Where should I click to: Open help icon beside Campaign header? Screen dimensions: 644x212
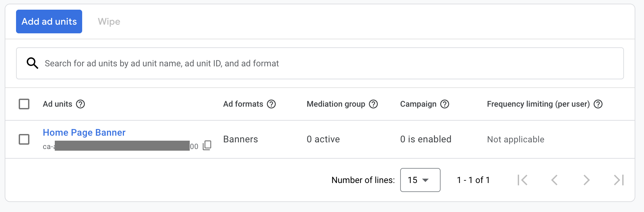(445, 104)
